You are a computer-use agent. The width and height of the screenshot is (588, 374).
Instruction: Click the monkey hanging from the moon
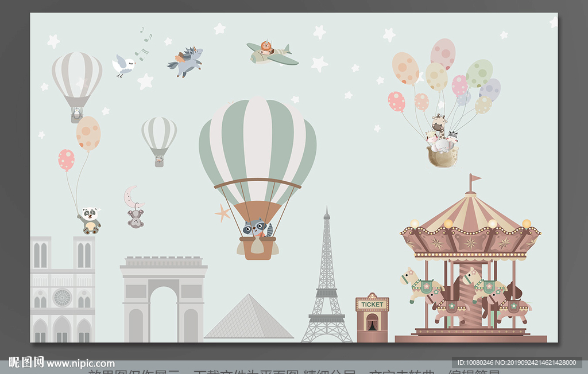tap(135, 219)
